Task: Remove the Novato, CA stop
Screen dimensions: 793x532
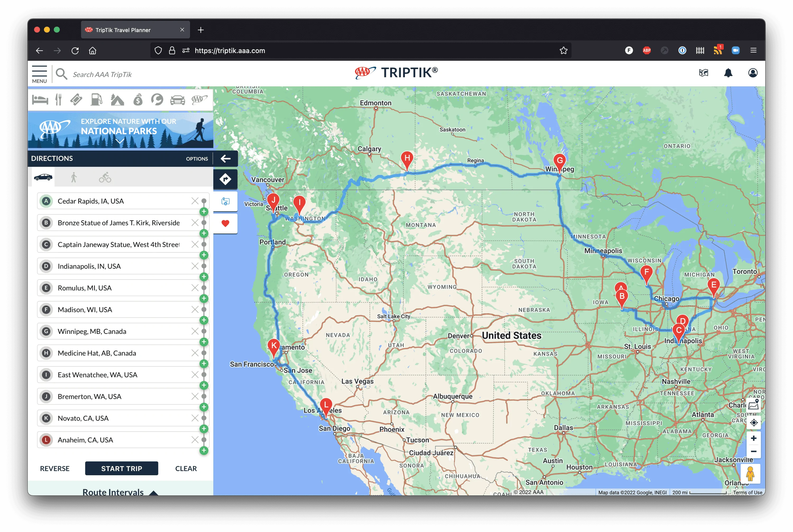Action: tap(195, 418)
